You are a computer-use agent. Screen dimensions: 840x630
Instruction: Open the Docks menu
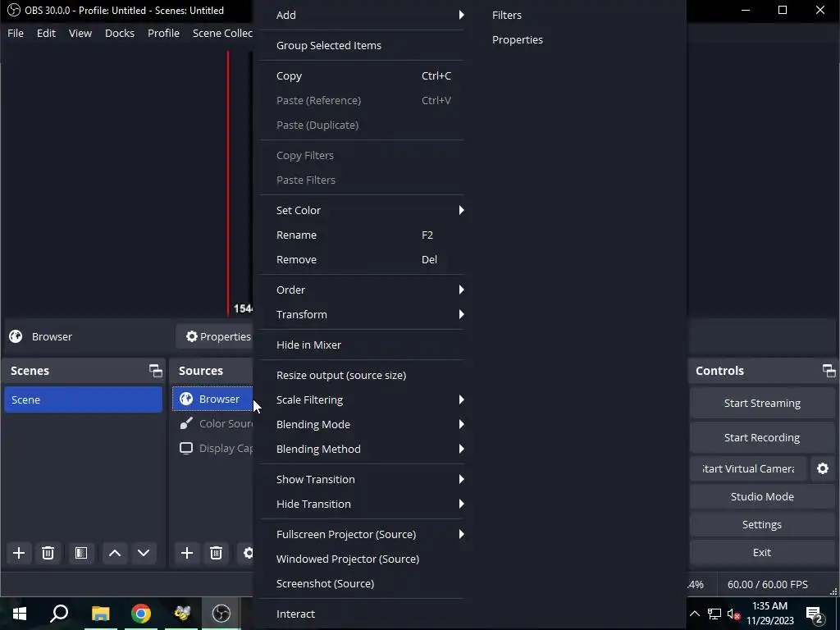120,33
